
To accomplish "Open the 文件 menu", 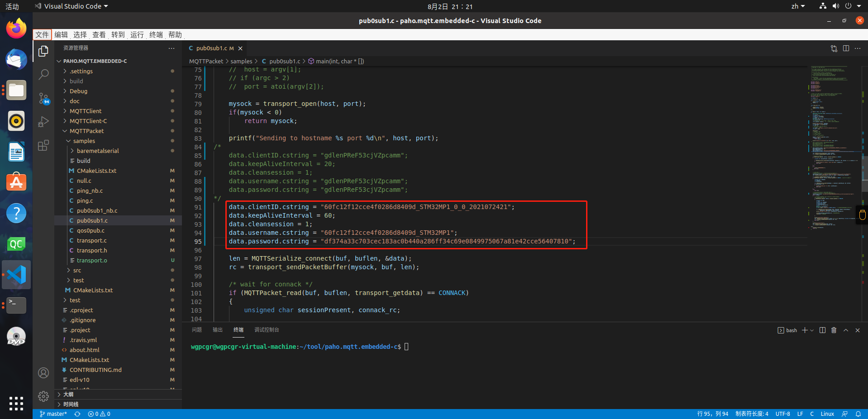I will pos(42,35).
